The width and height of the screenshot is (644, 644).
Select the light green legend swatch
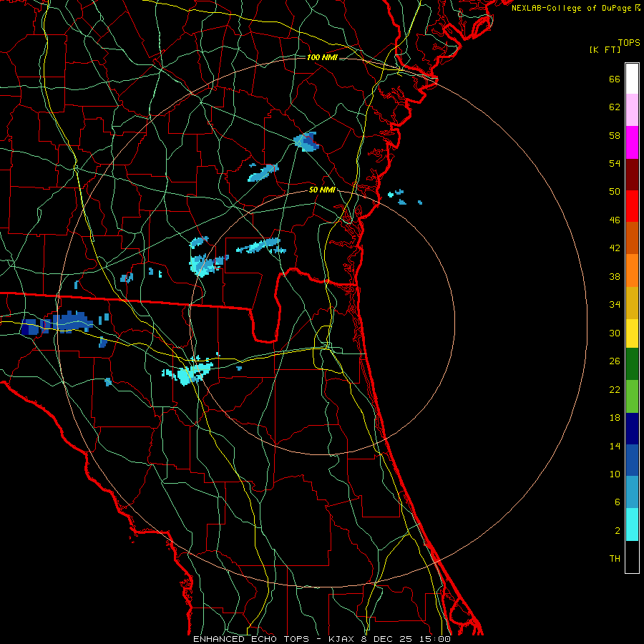click(x=632, y=396)
